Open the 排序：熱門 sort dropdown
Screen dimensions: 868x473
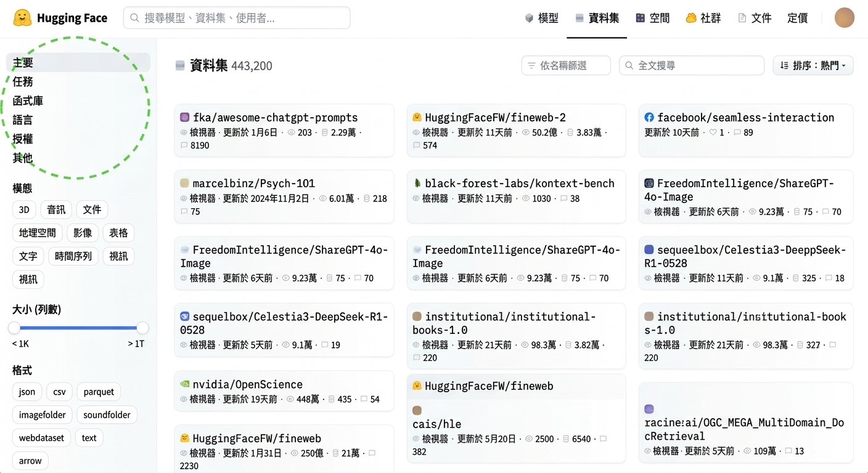(813, 65)
